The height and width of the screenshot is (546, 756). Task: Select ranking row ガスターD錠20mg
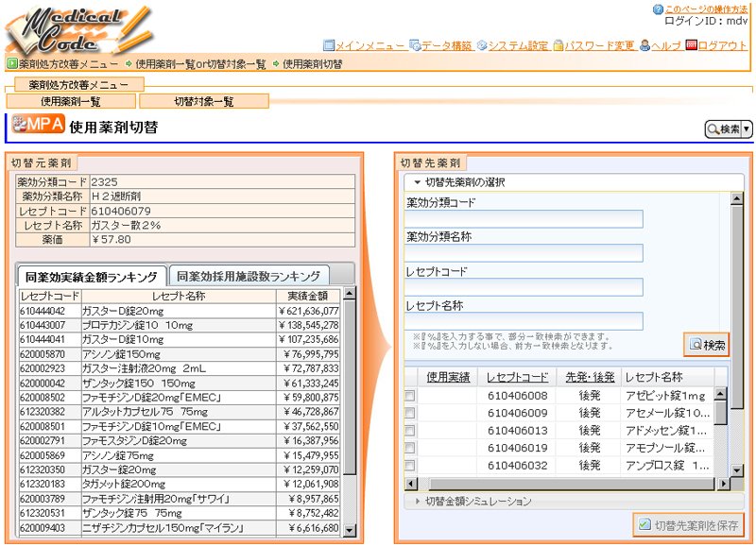[180, 311]
